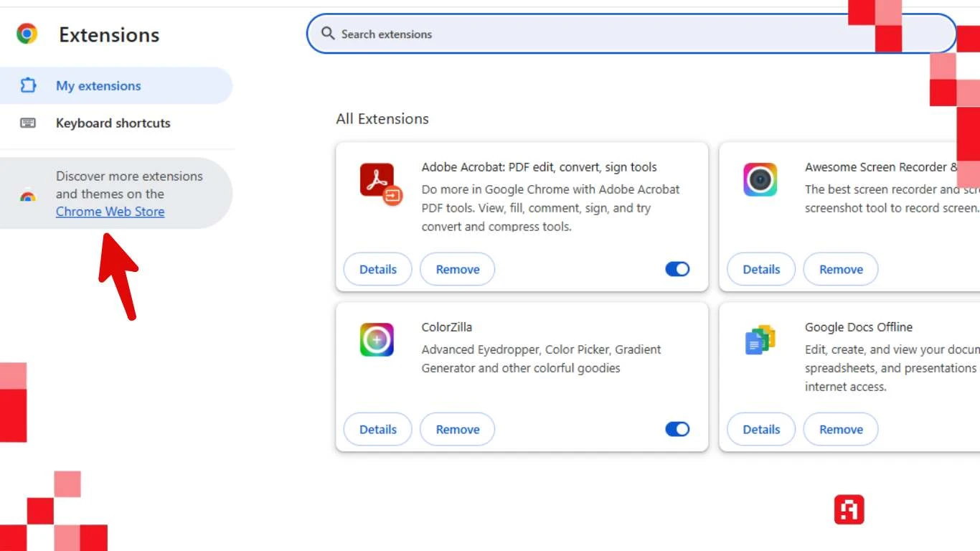Click the Chrome logo next to Extensions
Screen dimensions: 980x551
click(x=27, y=34)
